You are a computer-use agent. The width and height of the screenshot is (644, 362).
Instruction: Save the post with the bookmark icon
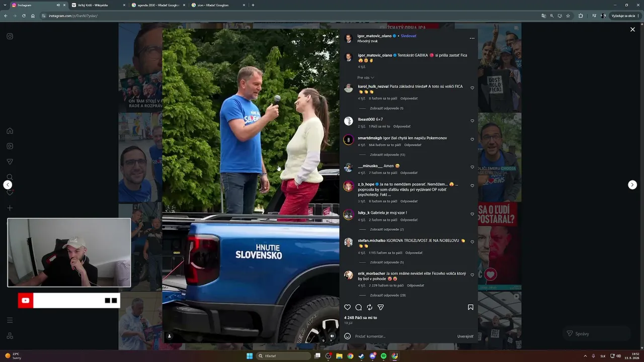click(470, 307)
